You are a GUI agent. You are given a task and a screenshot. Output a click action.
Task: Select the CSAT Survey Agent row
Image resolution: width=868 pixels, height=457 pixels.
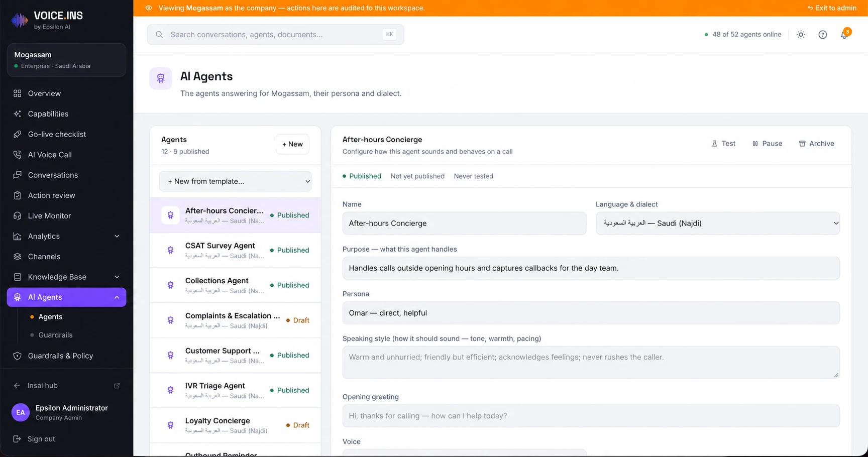click(x=235, y=250)
